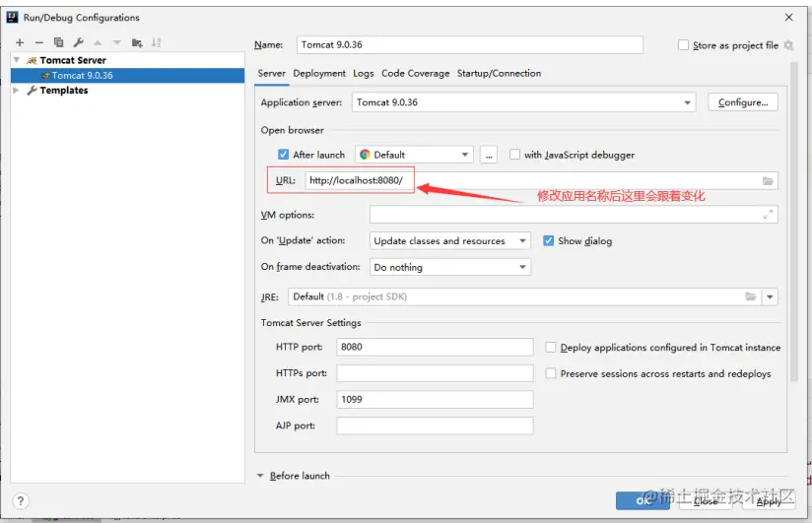
Task: Focus VM options input field
Action: tap(574, 215)
